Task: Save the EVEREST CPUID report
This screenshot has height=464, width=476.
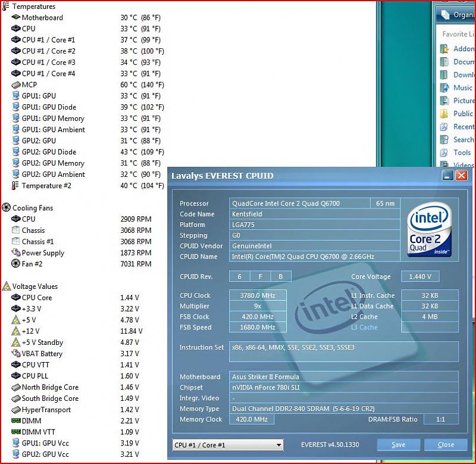Action: click(398, 445)
